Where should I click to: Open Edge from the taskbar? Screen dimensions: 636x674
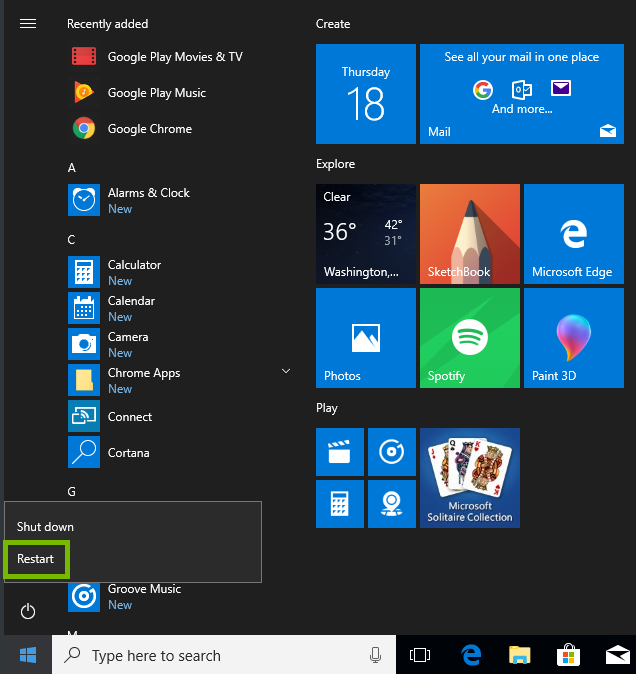click(x=471, y=655)
